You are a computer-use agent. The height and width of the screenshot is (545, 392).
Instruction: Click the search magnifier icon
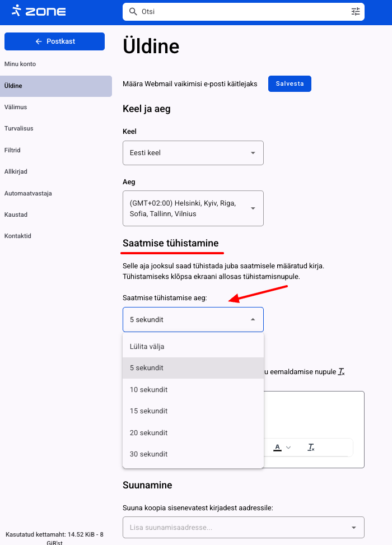pyautogui.click(x=133, y=11)
